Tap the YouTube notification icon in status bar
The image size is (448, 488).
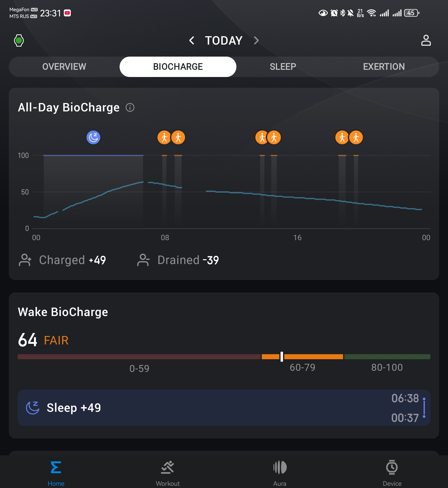pos(67,13)
